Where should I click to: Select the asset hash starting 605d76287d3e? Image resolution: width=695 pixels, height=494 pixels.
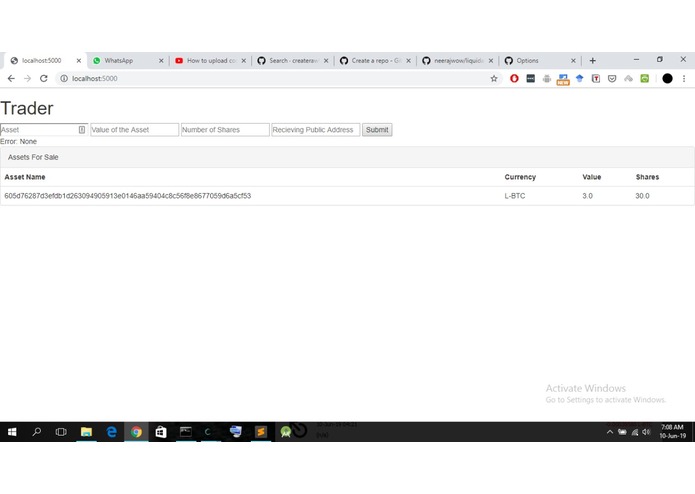pyautogui.click(x=128, y=196)
